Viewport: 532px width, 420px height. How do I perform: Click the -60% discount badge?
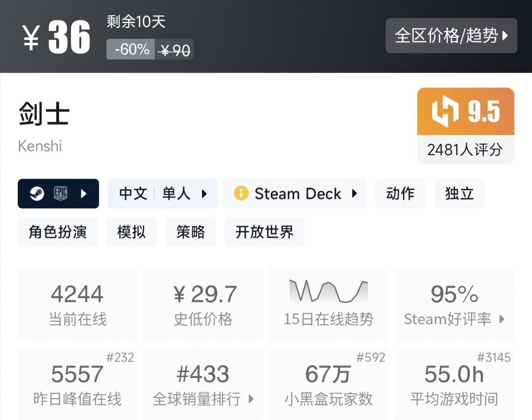click(x=130, y=50)
